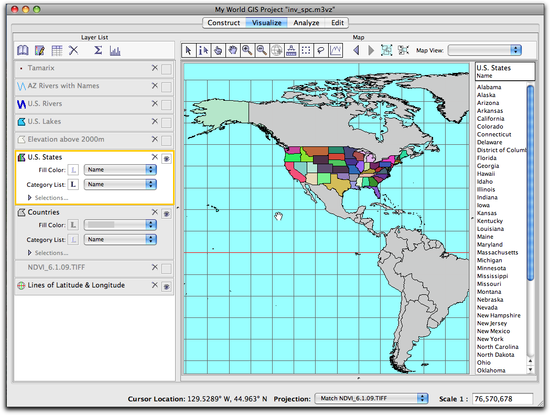Image resolution: width=550 pixels, height=415 pixels.
Task: Choose the Zoom In magnifier tool
Action: (247, 51)
